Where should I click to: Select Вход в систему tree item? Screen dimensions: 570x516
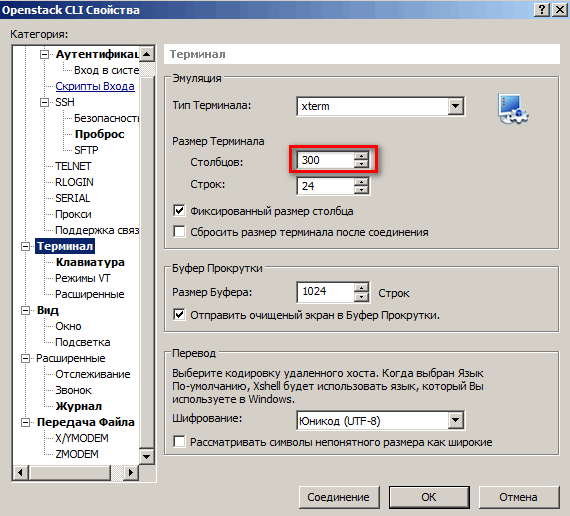click(x=106, y=70)
